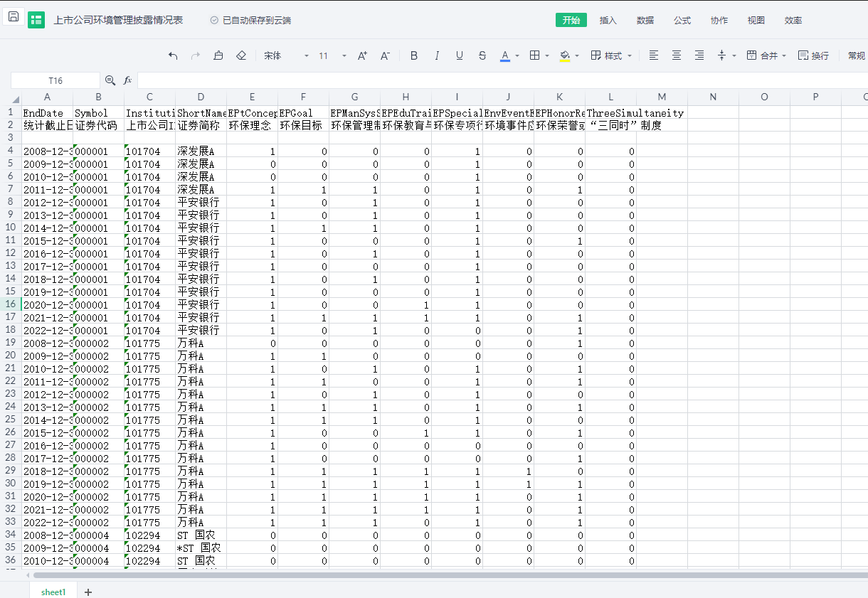Add a new sheet with plus icon
Viewport: 868px width, 598px height.
click(x=88, y=592)
